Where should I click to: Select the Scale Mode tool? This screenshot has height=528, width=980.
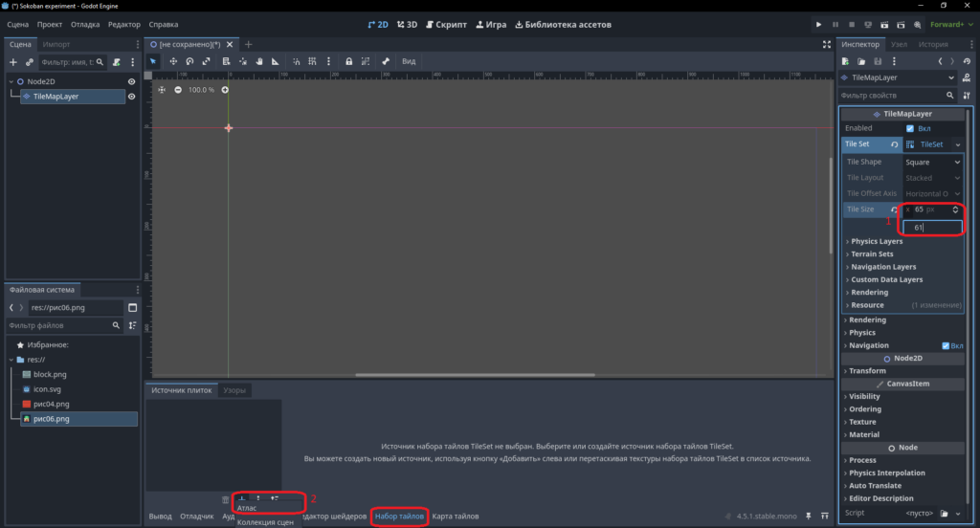(x=207, y=61)
